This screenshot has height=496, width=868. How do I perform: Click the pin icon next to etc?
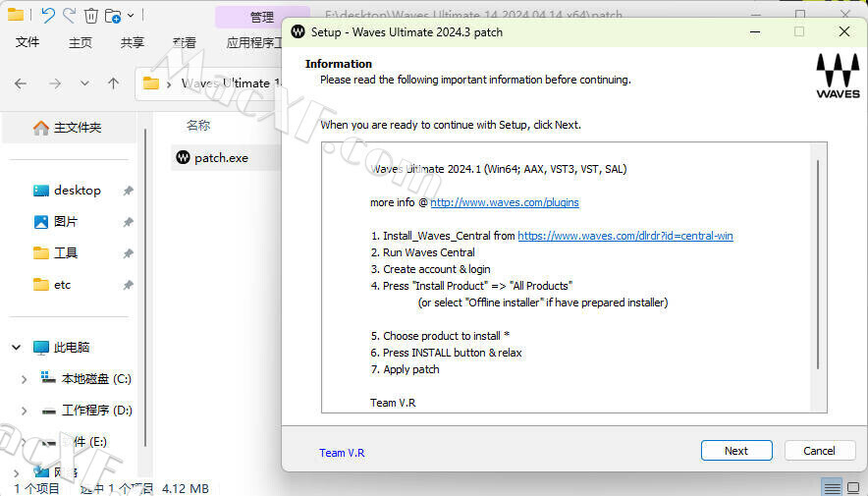tap(128, 286)
